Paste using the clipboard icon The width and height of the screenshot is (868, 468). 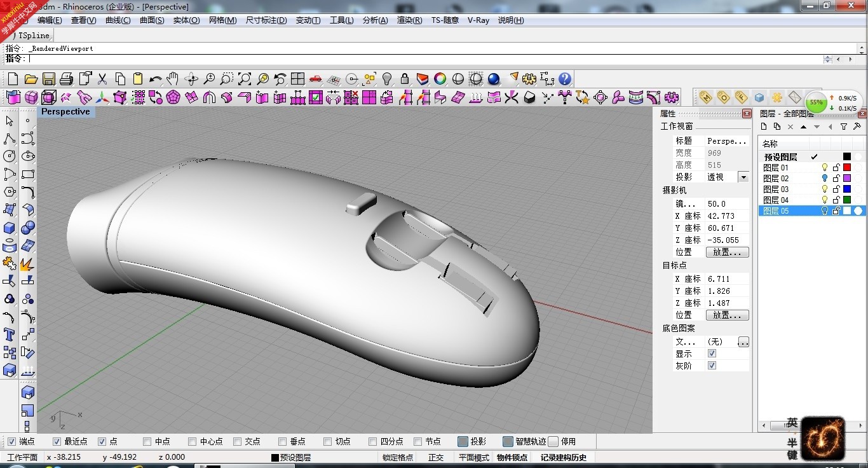[137, 79]
